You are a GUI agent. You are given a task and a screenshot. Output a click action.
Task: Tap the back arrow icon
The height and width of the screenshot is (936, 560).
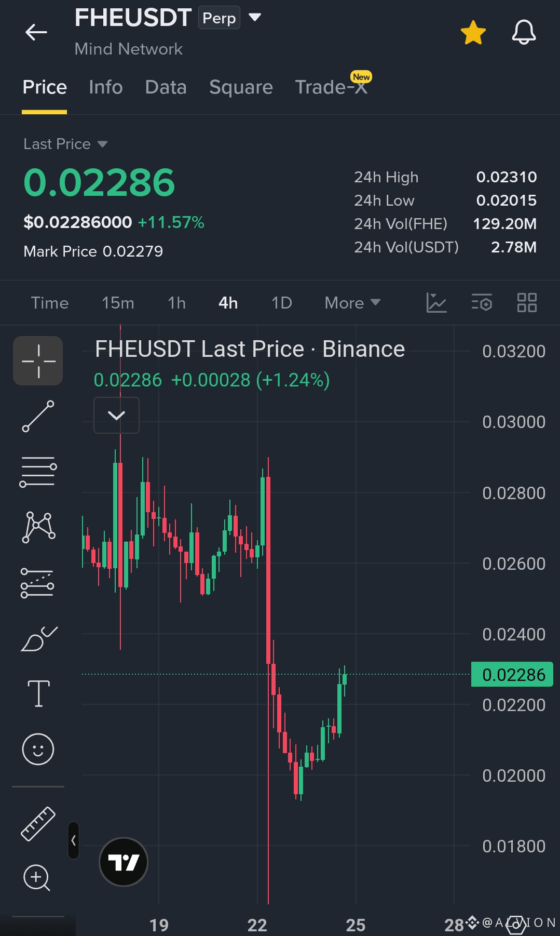[36, 32]
